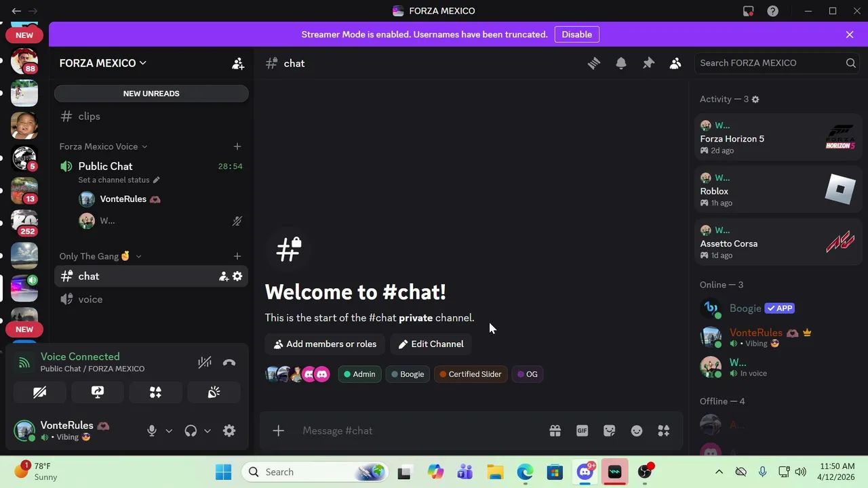Turn on camera in voice panel
868x488 pixels.
tap(39, 392)
